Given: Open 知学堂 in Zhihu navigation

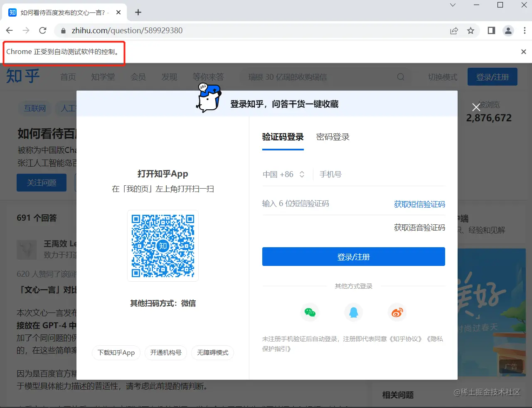Looking at the screenshot, I should pyautogui.click(x=103, y=77).
